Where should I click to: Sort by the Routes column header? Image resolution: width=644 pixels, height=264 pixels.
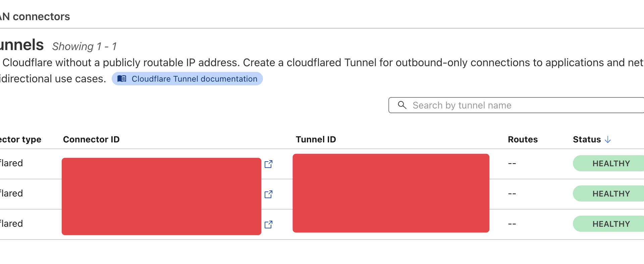[x=523, y=139]
